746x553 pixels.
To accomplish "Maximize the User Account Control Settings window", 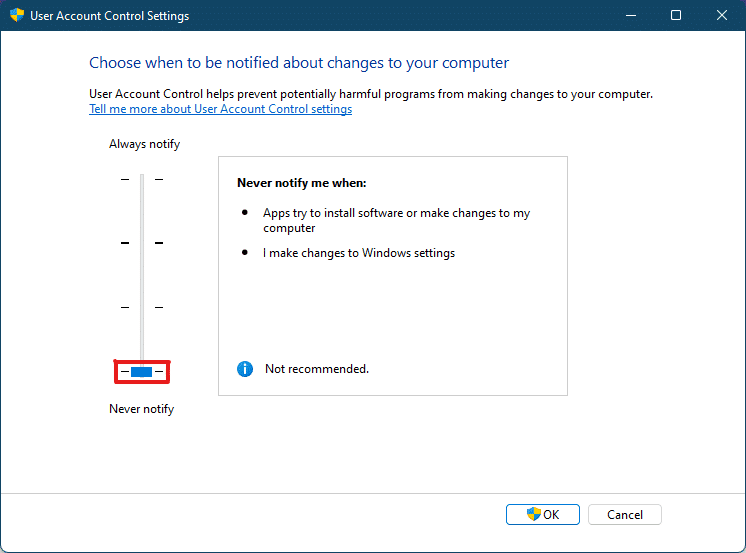I will pos(676,15).
